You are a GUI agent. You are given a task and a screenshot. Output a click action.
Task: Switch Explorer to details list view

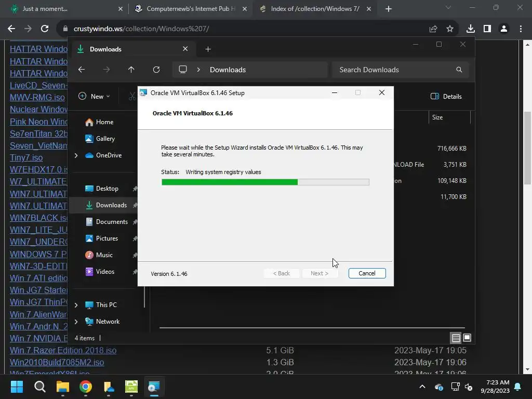[456, 338]
